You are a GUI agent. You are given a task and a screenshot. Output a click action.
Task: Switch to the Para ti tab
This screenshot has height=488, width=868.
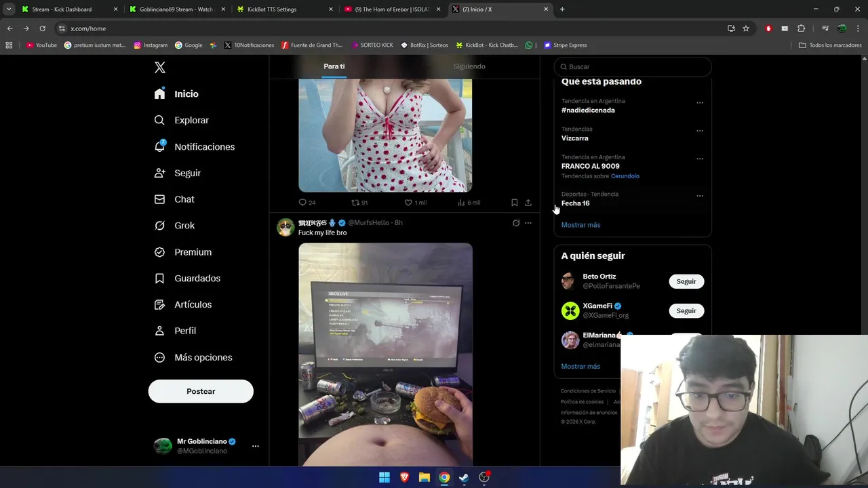click(x=334, y=66)
